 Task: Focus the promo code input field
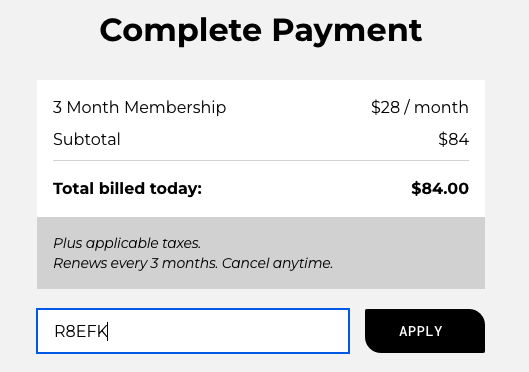pos(193,331)
